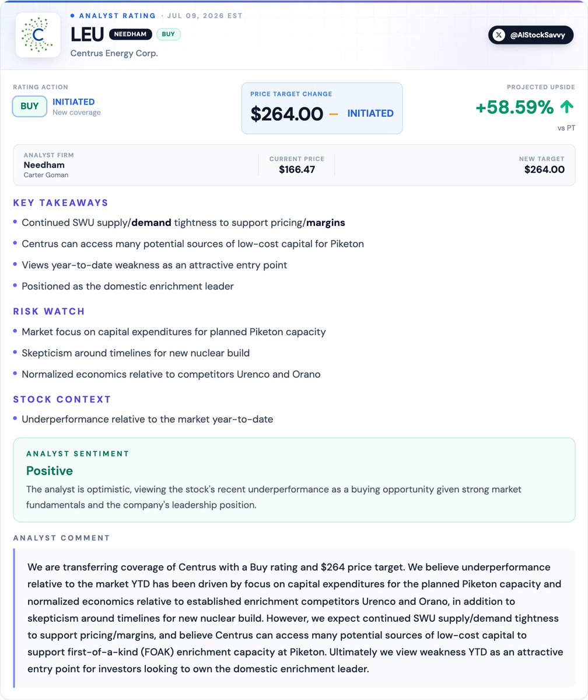Select the NEEDHAM tag next to LEU
Screen dimensions: 588x700
tap(130, 34)
